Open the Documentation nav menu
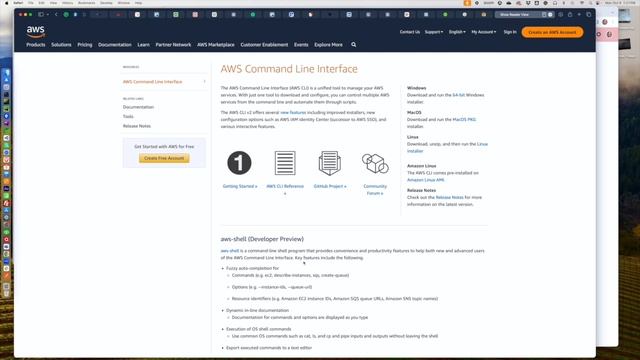Viewport: 640px width, 360px height. coord(115,45)
